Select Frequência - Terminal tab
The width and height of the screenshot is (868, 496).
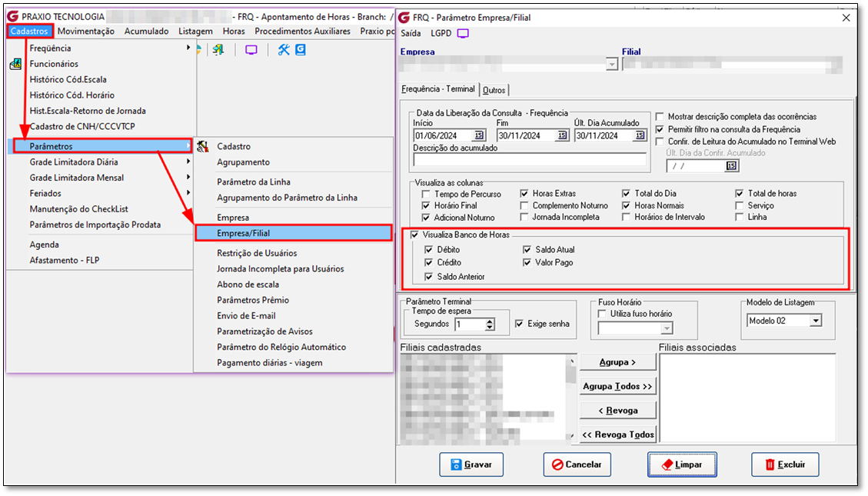point(438,89)
